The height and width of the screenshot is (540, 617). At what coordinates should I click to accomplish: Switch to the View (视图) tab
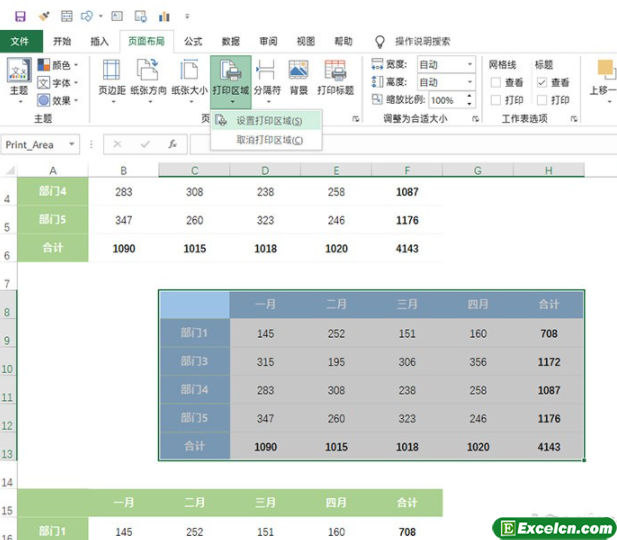(x=306, y=41)
